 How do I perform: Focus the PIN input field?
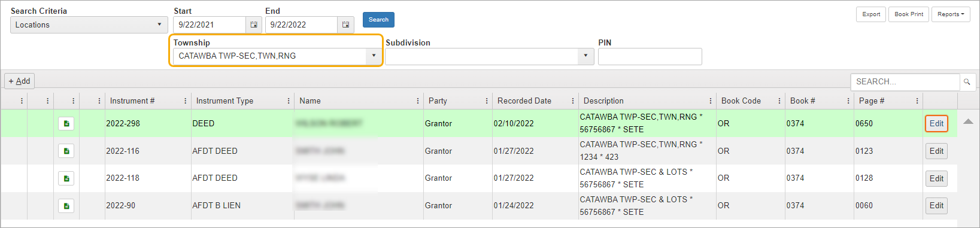pos(650,56)
